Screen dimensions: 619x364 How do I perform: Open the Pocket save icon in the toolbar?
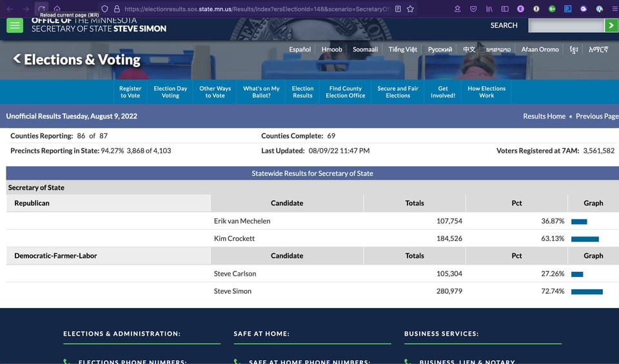(473, 8)
